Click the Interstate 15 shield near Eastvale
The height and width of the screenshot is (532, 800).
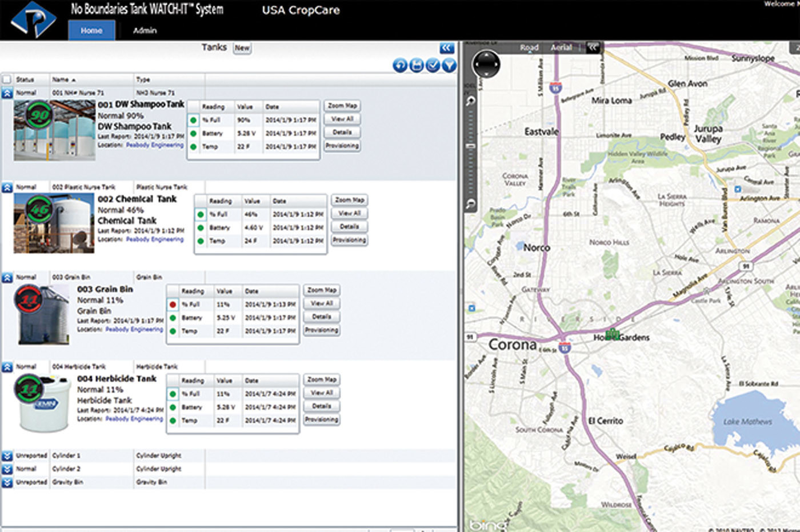(555, 87)
